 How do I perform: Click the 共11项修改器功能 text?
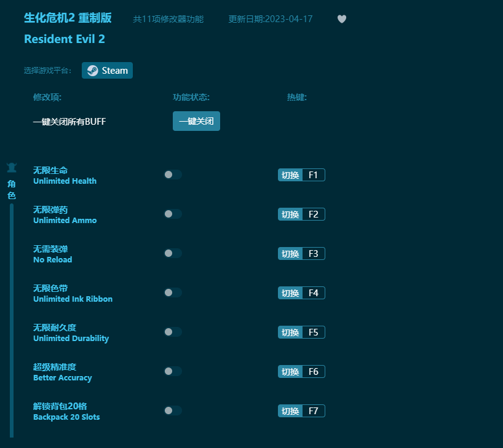pos(168,19)
